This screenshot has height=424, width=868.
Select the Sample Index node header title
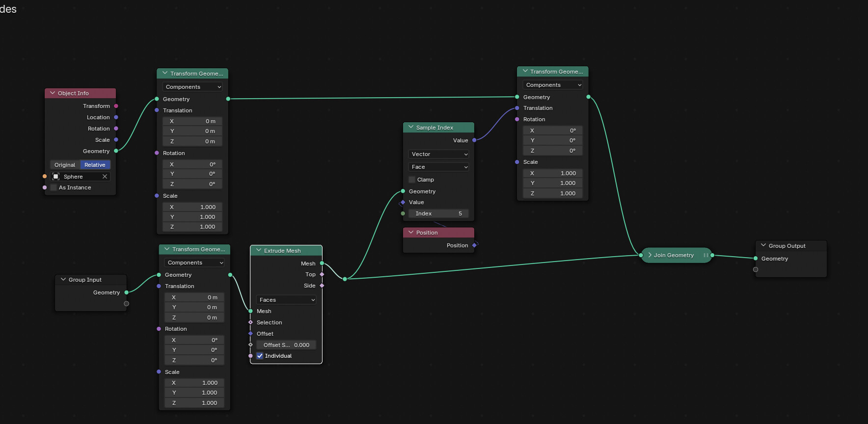[x=434, y=128]
